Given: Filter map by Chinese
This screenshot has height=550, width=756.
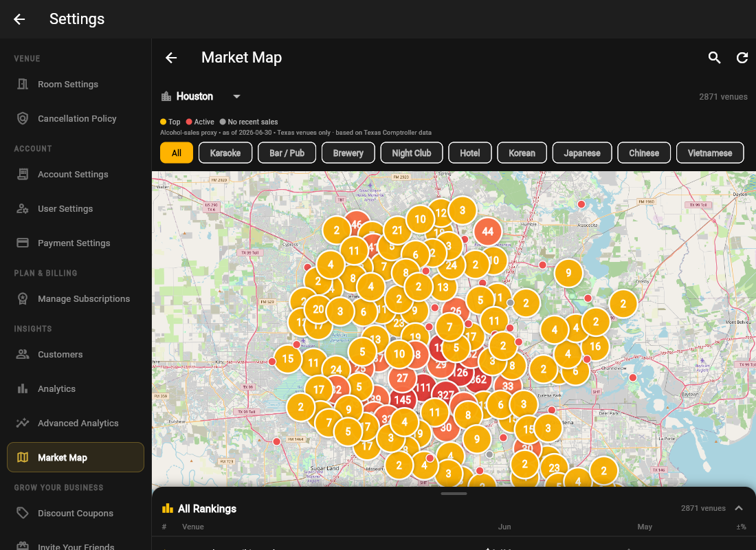Looking at the screenshot, I should pos(644,153).
